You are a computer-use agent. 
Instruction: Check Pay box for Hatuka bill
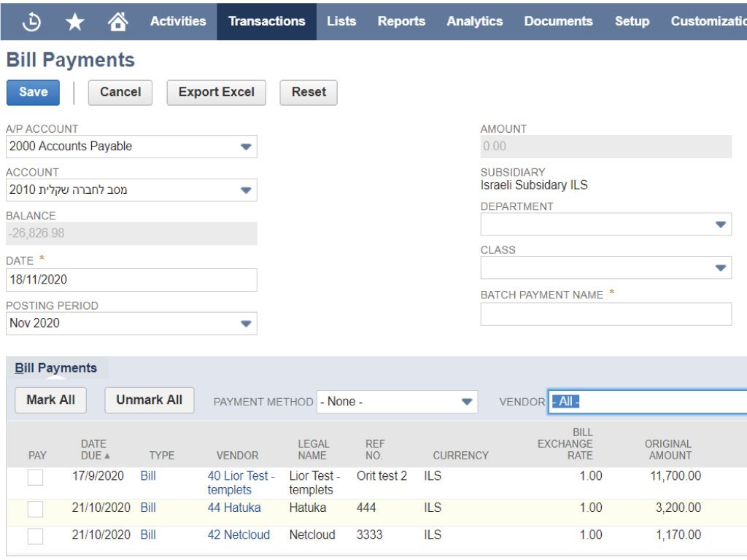(35, 509)
